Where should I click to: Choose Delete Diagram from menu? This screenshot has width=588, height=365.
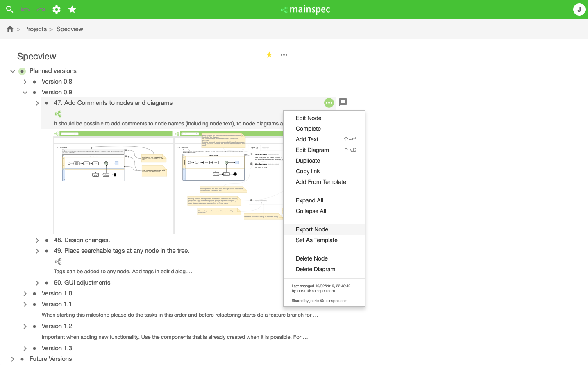click(324, 269)
